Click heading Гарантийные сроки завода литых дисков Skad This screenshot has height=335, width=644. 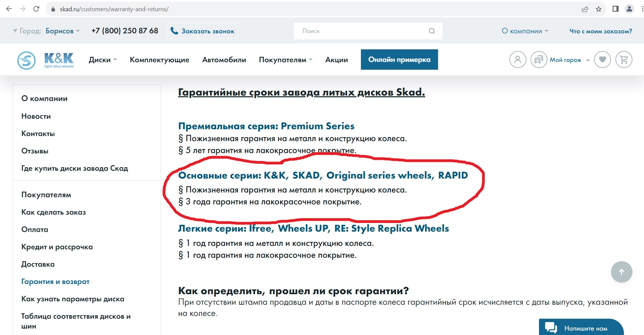tap(301, 92)
